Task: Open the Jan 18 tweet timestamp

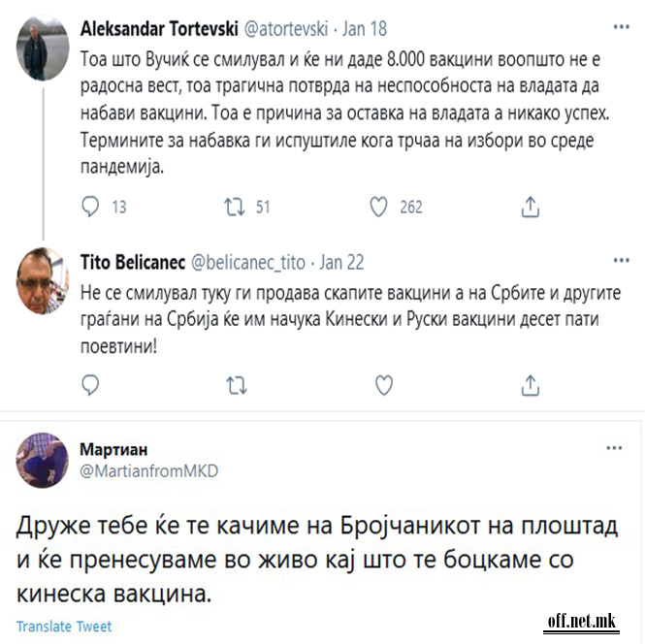Action: click(x=368, y=26)
